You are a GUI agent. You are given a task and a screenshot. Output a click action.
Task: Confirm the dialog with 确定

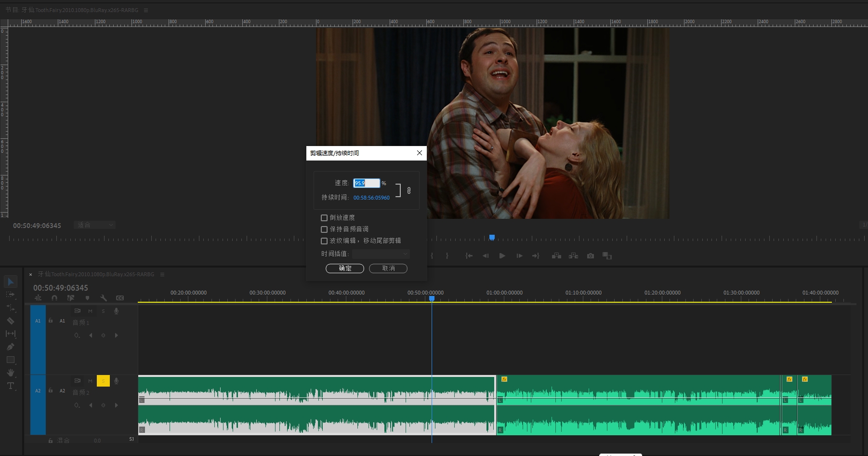pos(345,268)
